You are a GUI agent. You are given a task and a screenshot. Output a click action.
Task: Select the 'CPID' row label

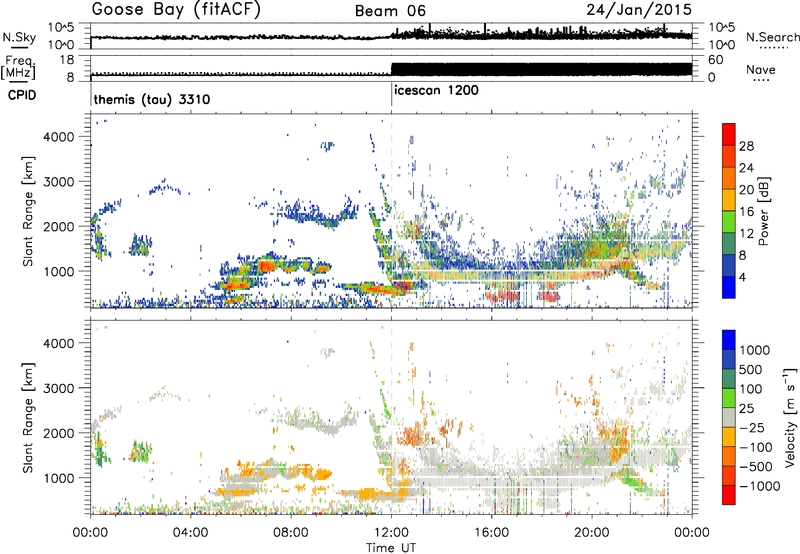coord(22,95)
